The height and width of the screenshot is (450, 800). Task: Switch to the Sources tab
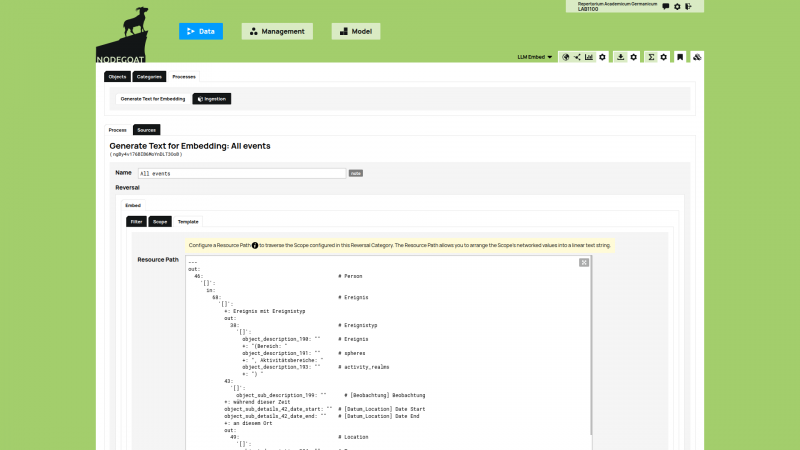pos(146,130)
